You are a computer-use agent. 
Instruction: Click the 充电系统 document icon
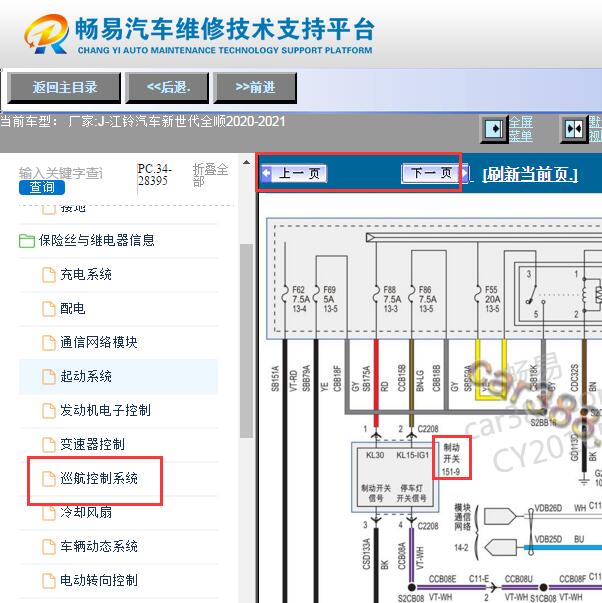(49, 275)
